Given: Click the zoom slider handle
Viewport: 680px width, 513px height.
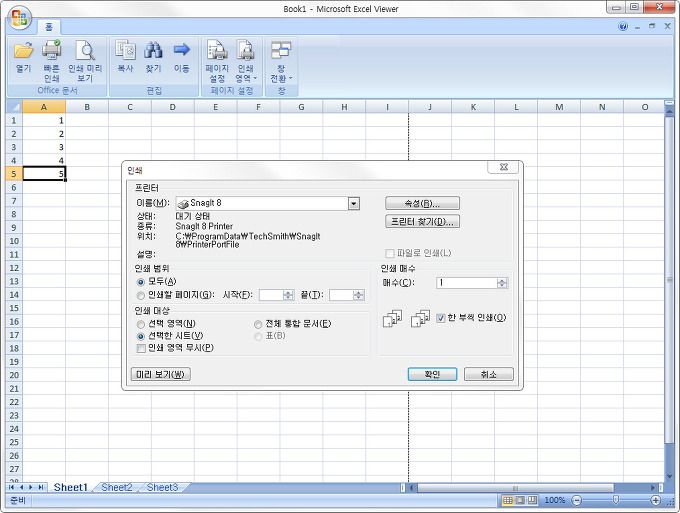Looking at the screenshot, I should 615,500.
